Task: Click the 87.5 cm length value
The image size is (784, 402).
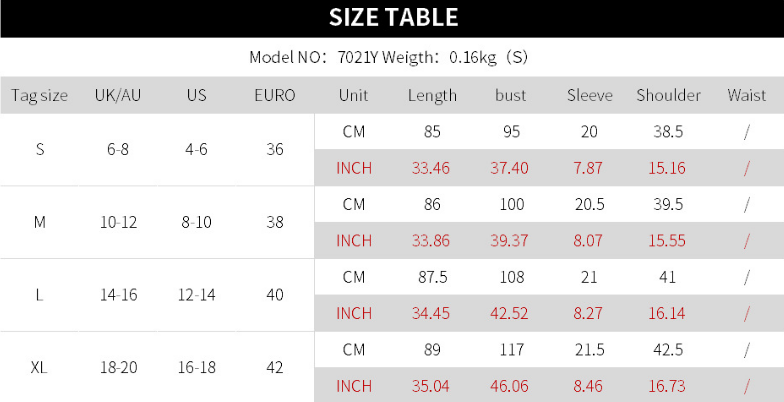Action: (432, 276)
